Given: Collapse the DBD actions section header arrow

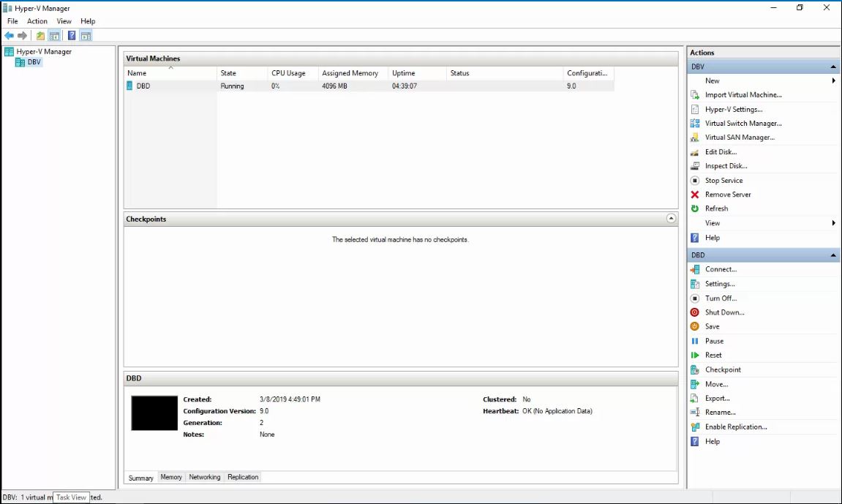Looking at the screenshot, I should tap(833, 255).
